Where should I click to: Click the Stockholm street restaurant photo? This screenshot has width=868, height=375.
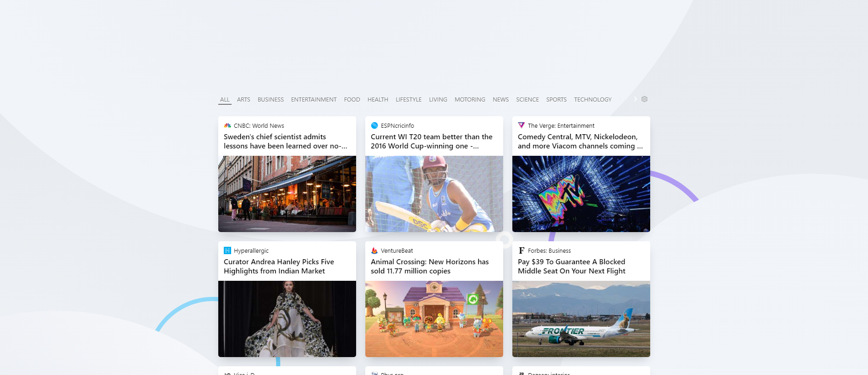pyautogui.click(x=287, y=194)
